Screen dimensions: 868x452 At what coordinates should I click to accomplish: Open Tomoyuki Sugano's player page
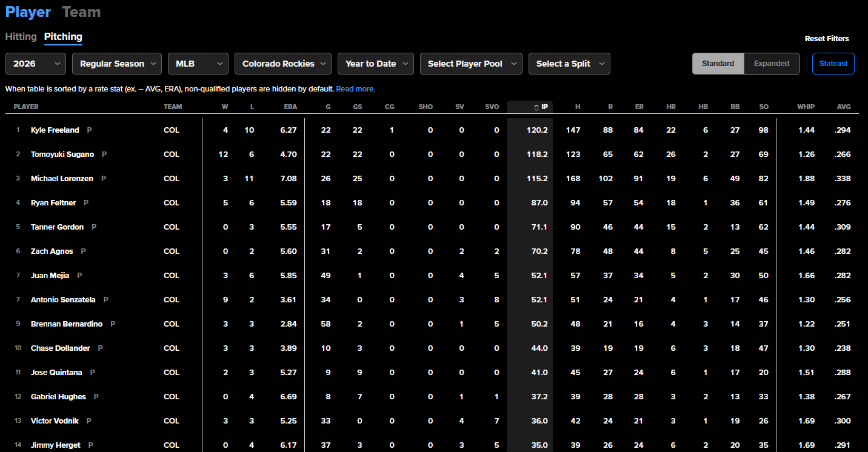click(x=62, y=155)
